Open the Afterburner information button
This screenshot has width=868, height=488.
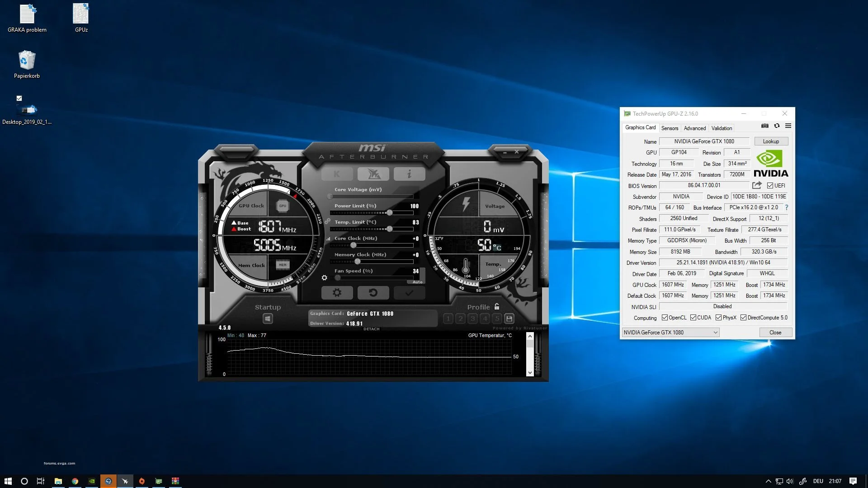(x=409, y=174)
